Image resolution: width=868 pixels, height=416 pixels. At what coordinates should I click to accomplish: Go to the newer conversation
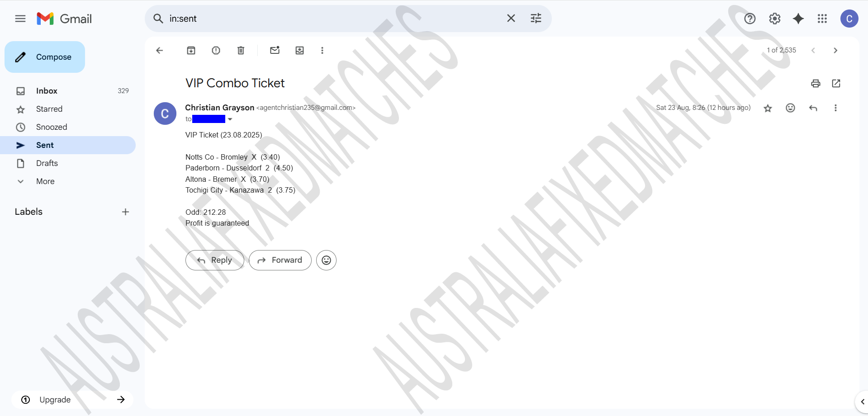813,50
